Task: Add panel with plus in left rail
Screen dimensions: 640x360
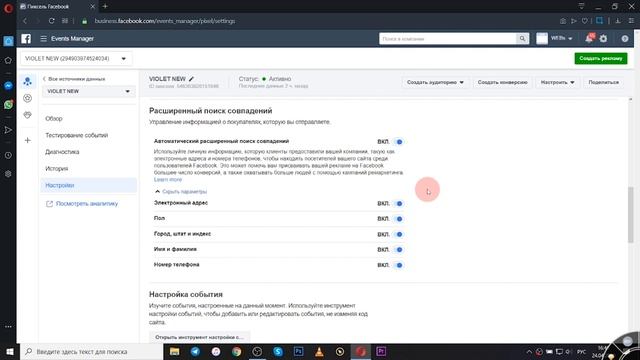Action: pyautogui.click(x=27, y=140)
